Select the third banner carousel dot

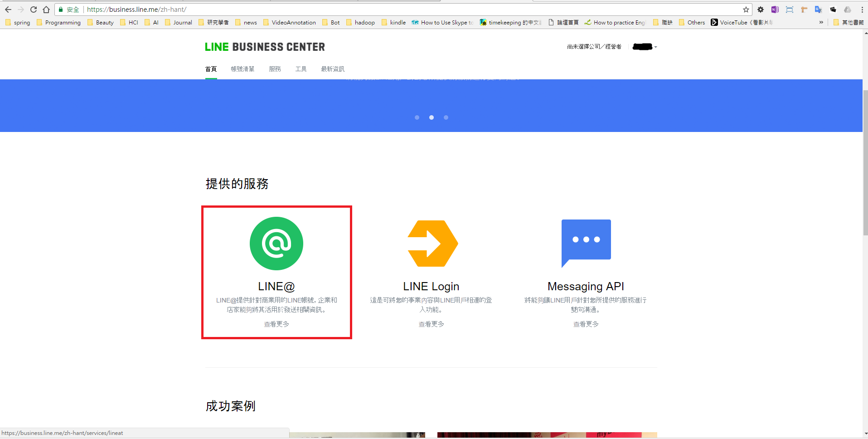[x=446, y=117]
